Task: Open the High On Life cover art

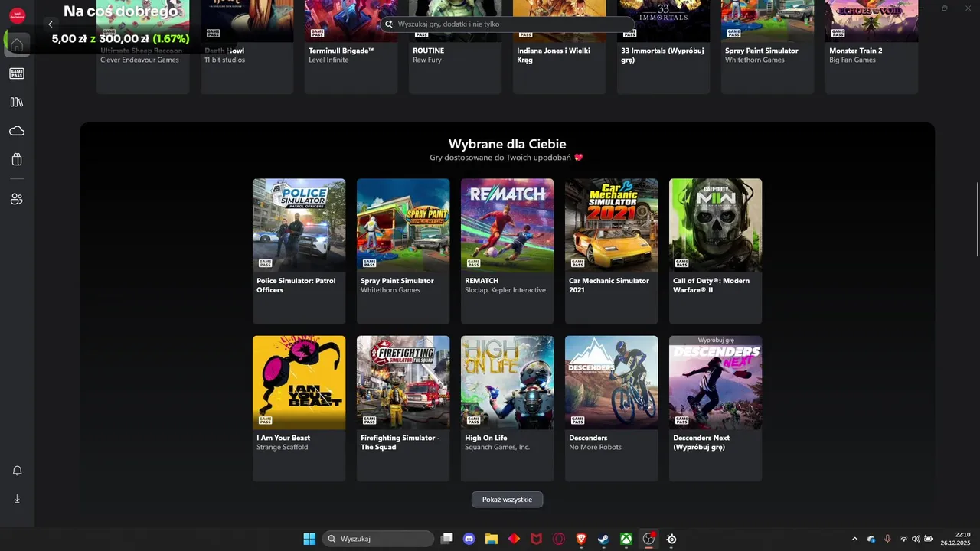Action: 507,382
